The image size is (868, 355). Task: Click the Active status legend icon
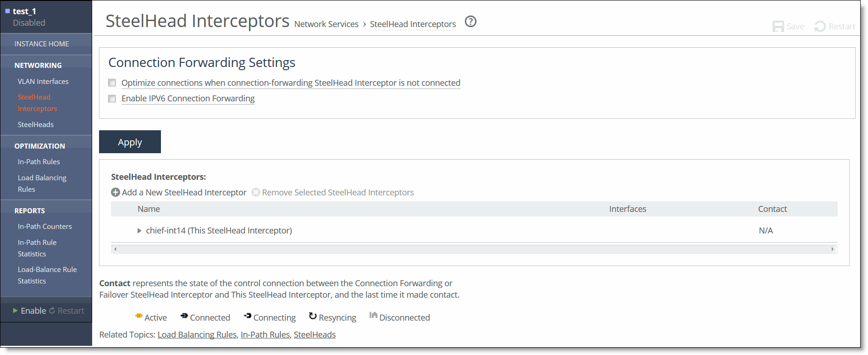tap(139, 316)
